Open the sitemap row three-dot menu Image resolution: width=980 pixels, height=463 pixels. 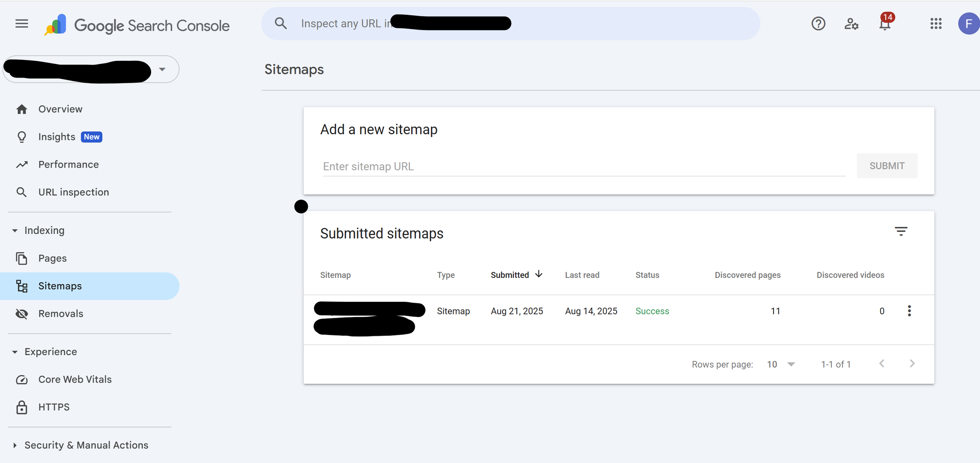click(x=909, y=311)
